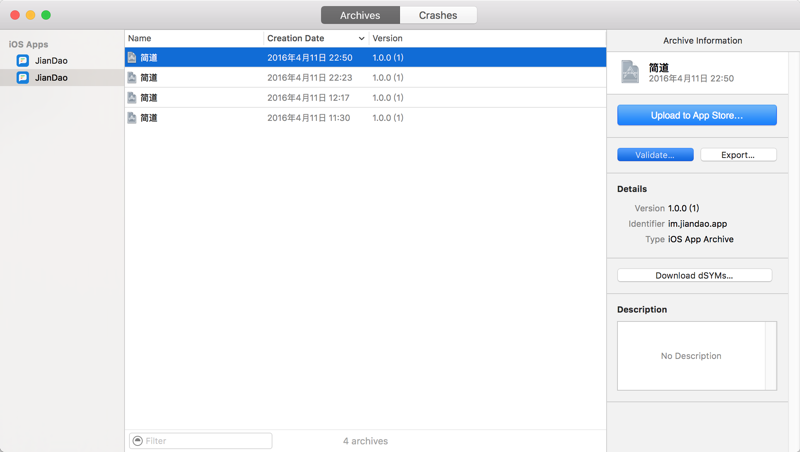This screenshot has width=800, height=452.
Task: Click the highlighted JianDao app icon in sidebar
Action: click(22, 78)
